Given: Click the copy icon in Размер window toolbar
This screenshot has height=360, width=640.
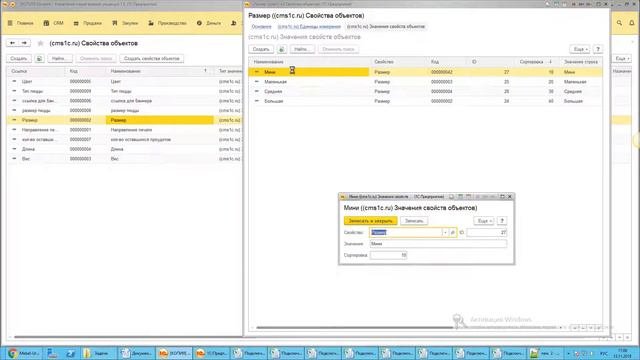Looking at the screenshot, I should [x=282, y=49].
